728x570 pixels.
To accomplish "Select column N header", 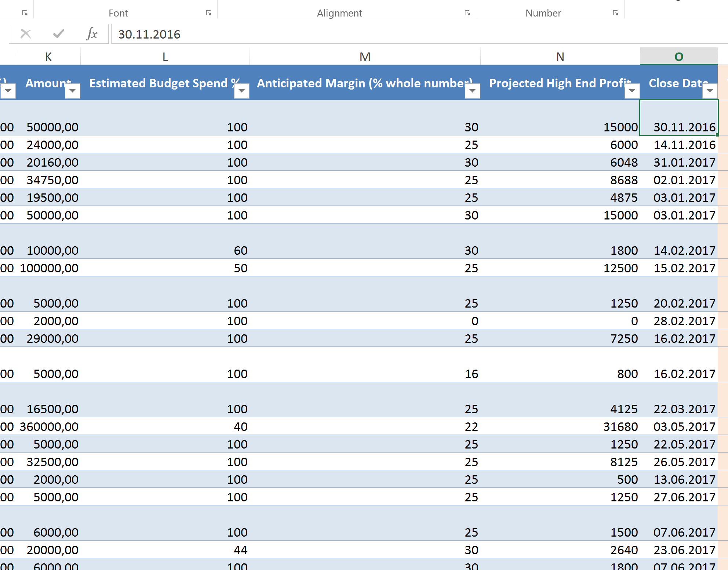I will click(x=560, y=57).
